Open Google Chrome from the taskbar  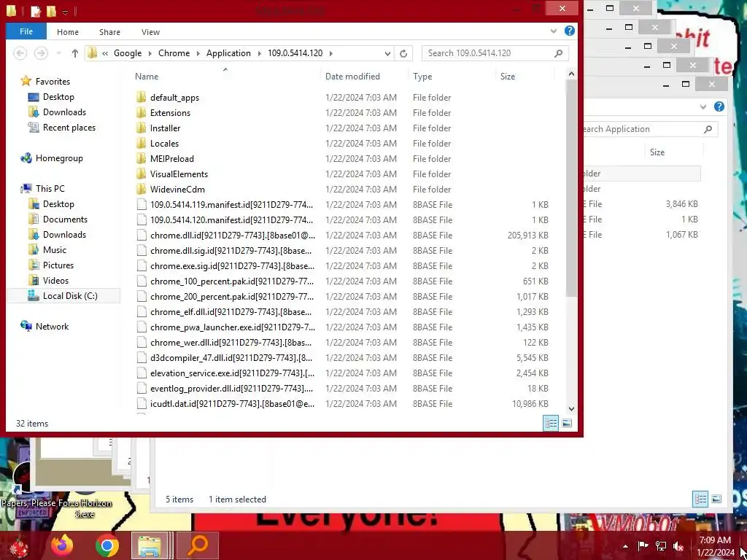point(107,545)
